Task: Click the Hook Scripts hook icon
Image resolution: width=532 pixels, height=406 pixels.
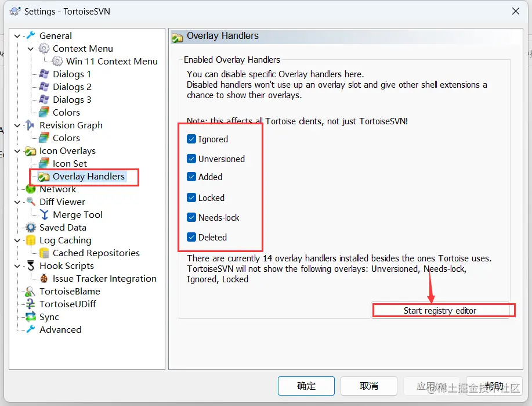Action: (x=31, y=265)
